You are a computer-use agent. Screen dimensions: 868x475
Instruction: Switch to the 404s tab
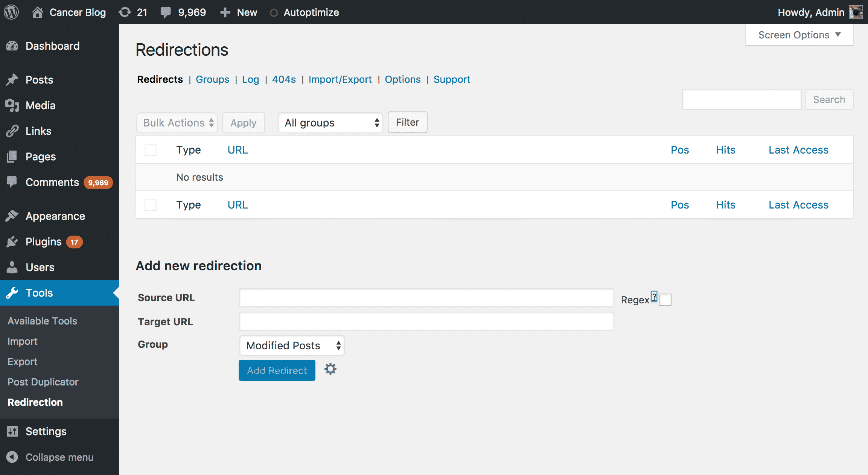[x=284, y=79]
